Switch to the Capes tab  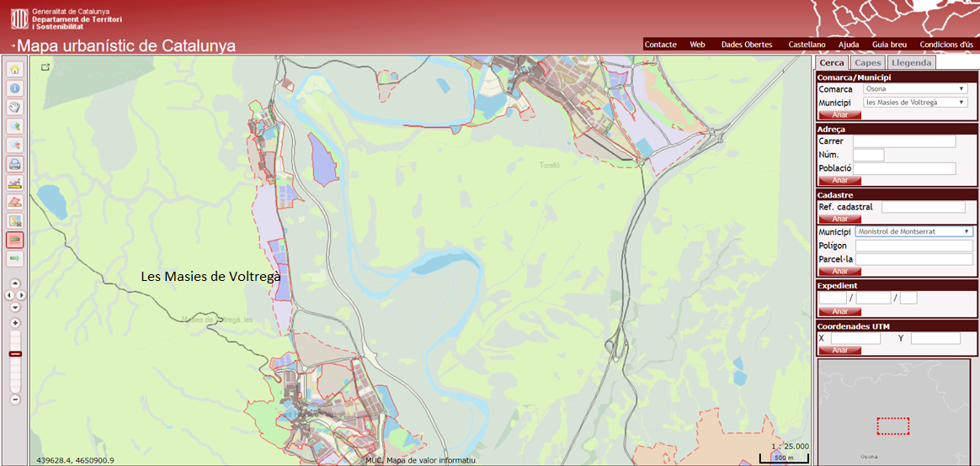tap(867, 62)
